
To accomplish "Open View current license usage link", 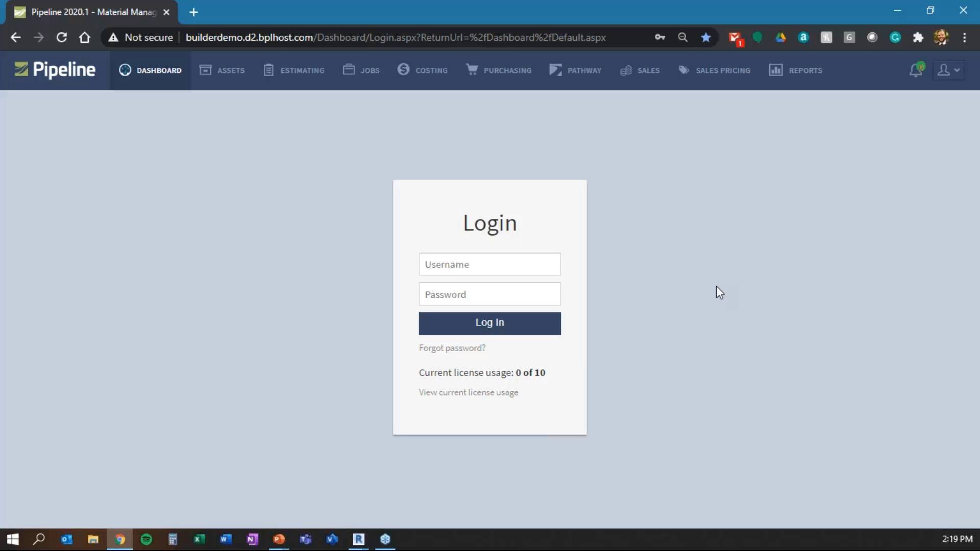I will pos(468,392).
